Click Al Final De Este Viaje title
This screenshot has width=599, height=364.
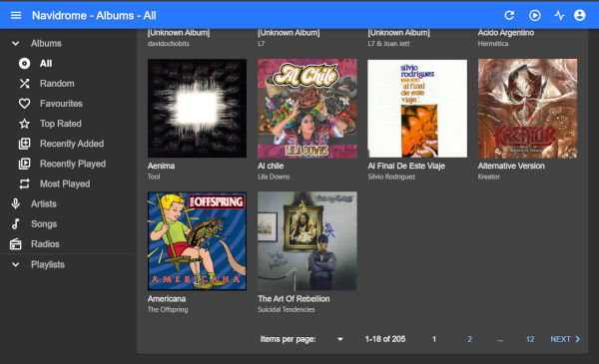[406, 166]
